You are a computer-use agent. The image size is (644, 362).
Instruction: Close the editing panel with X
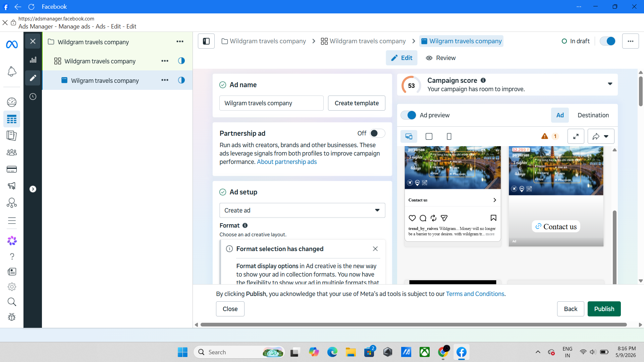tap(33, 41)
